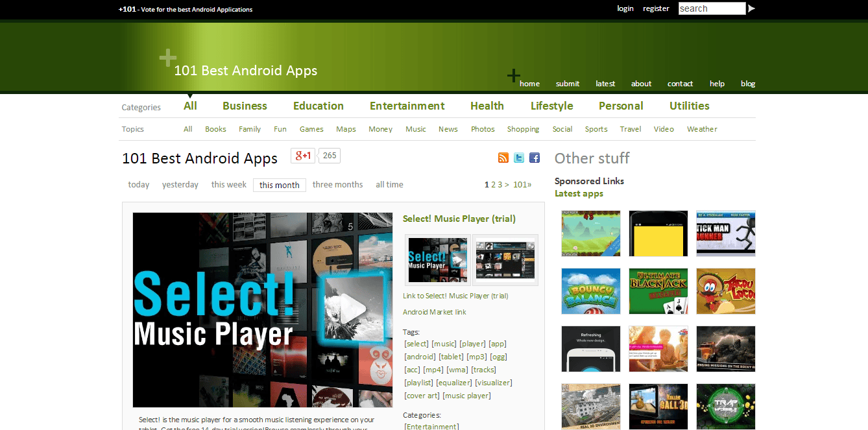The width and height of the screenshot is (868, 430).
Task: Click the [mp3] tag
Action: [x=477, y=357]
